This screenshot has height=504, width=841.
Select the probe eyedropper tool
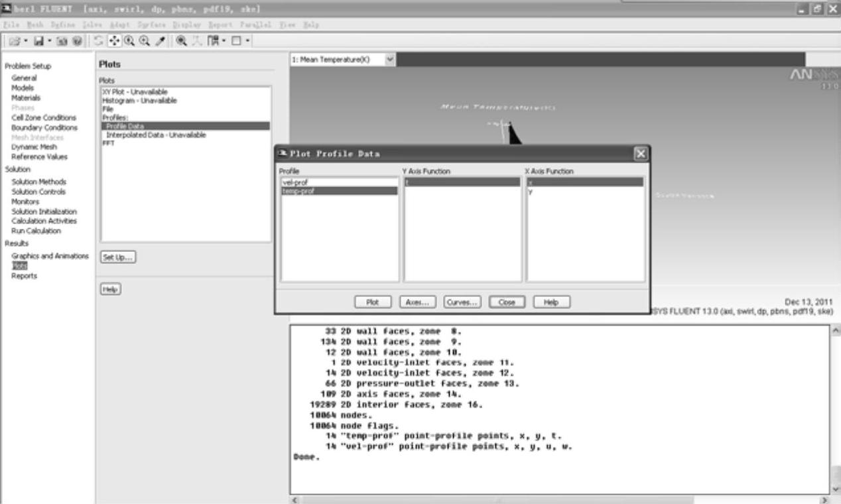click(x=159, y=41)
